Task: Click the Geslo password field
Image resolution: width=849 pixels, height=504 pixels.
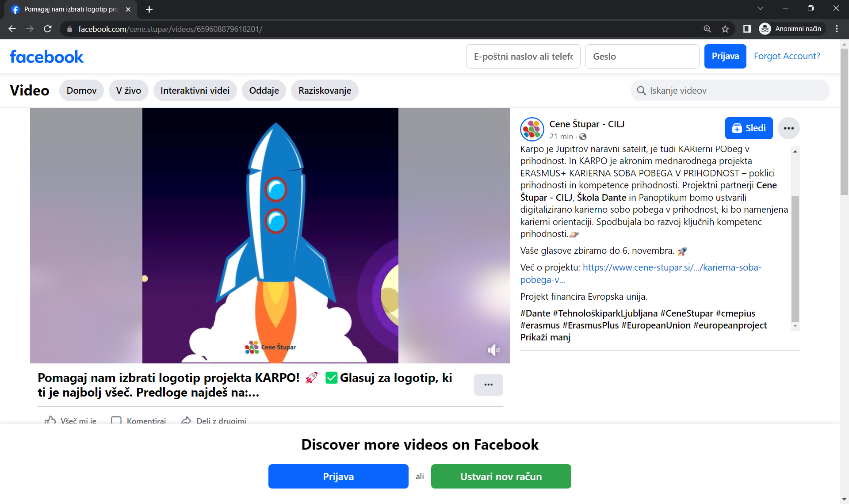Action: click(642, 57)
